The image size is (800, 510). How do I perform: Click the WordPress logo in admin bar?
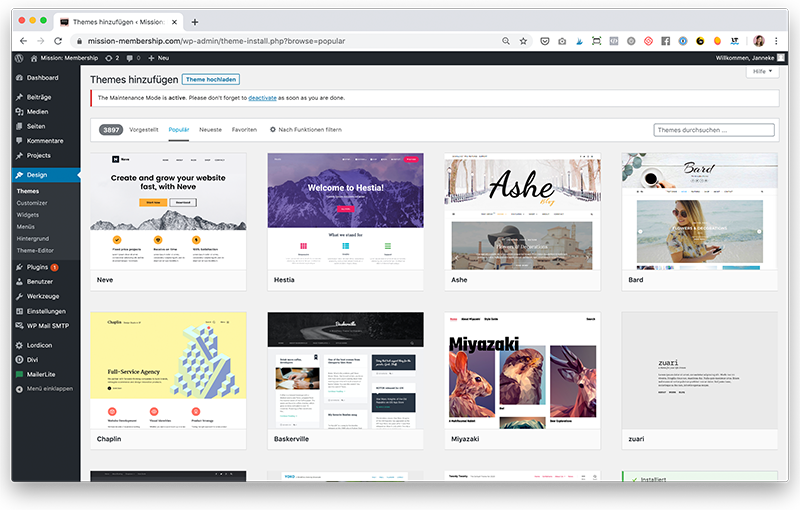click(x=19, y=58)
